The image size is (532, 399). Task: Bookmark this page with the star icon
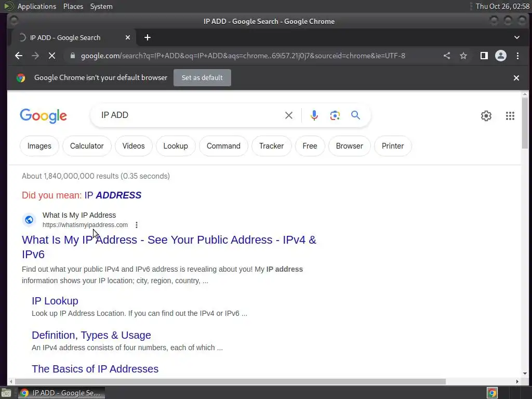[463, 56]
